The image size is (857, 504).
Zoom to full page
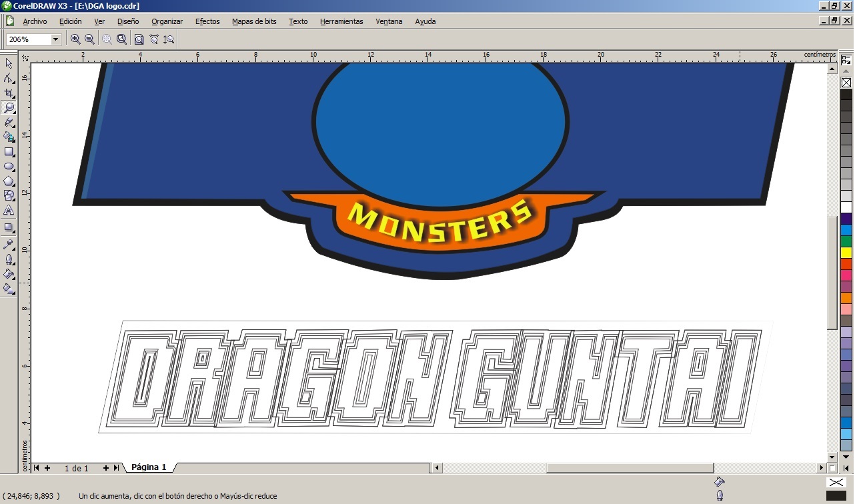tap(139, 39)
